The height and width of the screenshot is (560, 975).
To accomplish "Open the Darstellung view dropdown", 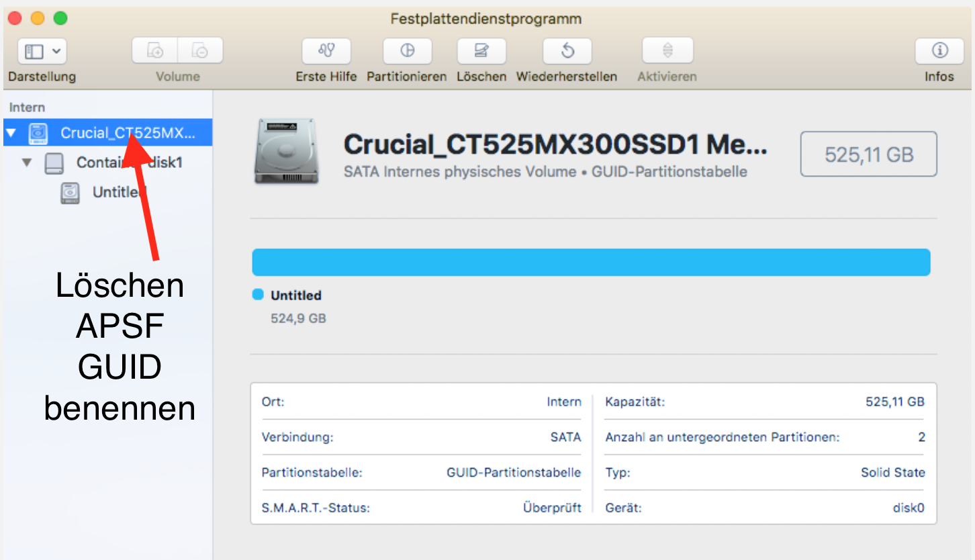I will tap(42, 51).
